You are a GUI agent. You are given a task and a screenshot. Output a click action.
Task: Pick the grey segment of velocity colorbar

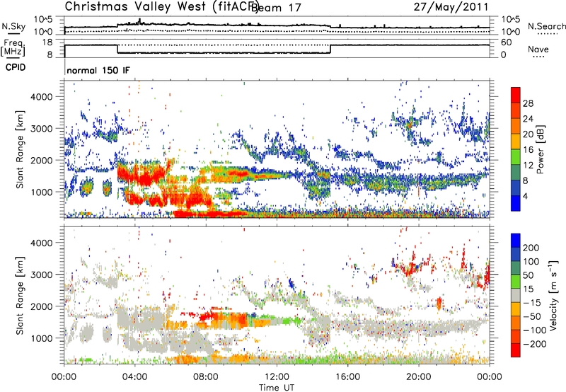coord(516,296)
